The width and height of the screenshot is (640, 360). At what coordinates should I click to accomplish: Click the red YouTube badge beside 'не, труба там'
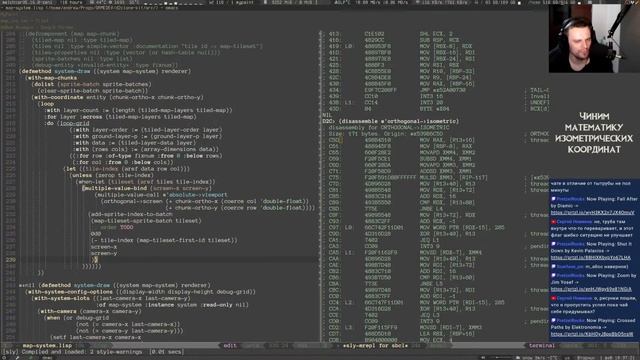(x=553, y=222)
